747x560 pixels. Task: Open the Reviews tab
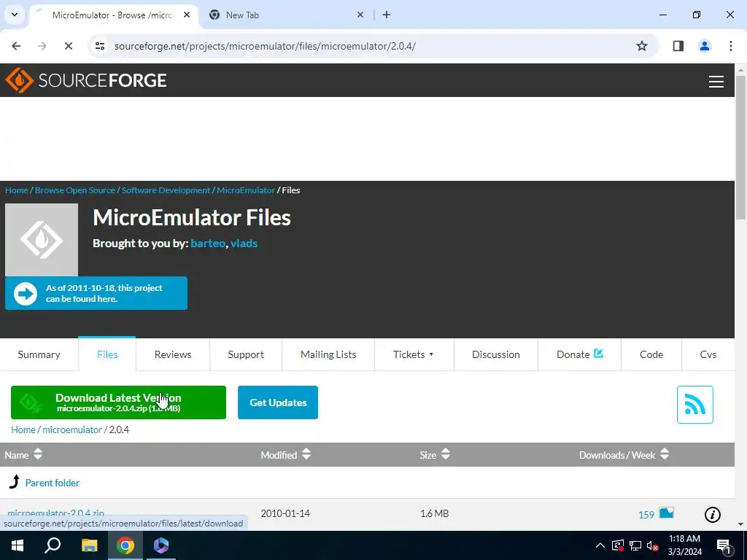click(172, 354)
